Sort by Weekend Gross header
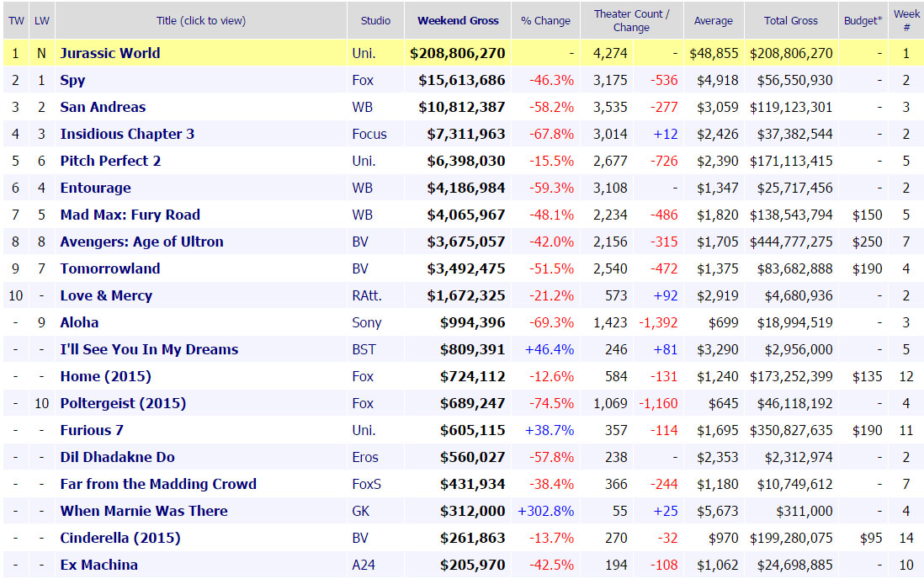This screenshot has height=579, width=924. pos(458,21)
